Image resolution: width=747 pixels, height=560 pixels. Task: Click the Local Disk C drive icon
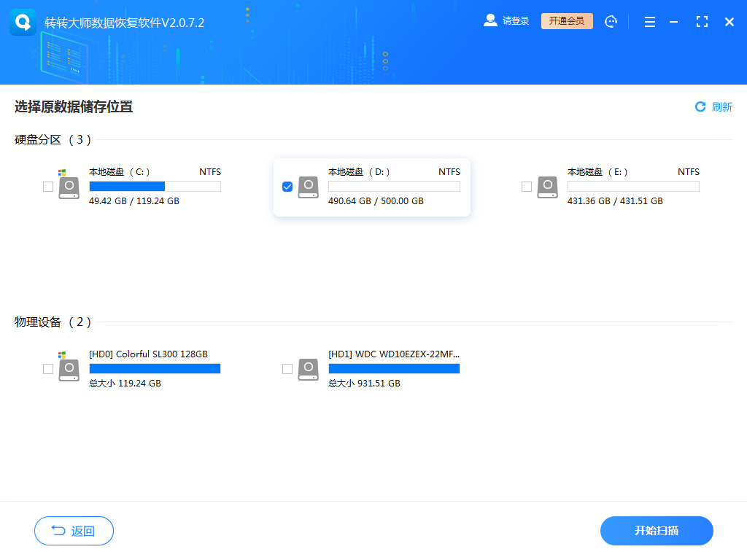pos(69,187)
